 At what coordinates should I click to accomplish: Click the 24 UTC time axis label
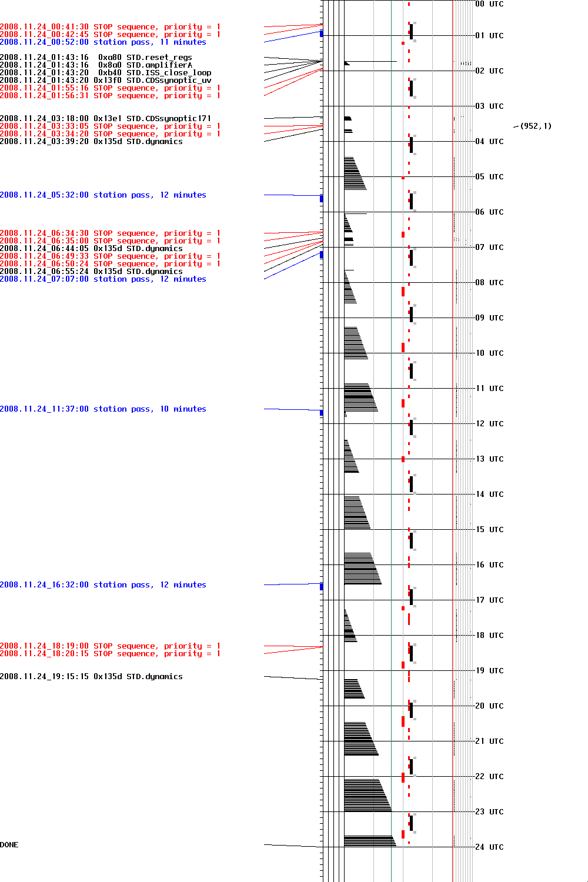click(489, 847)
